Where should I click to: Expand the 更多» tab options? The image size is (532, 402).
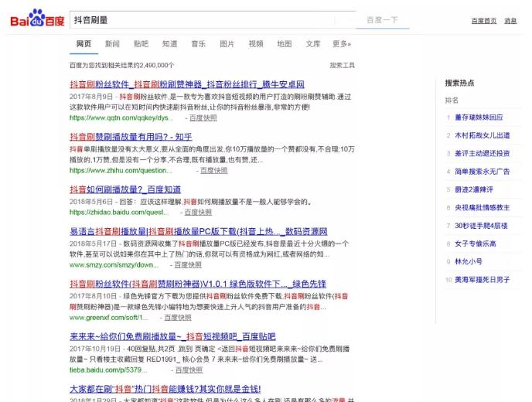pyautogui.click(x=342, y=44)
